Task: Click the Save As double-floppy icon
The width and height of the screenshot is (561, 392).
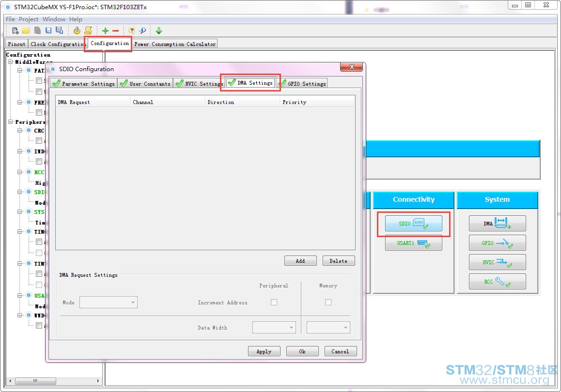Action: click(60, 31)
